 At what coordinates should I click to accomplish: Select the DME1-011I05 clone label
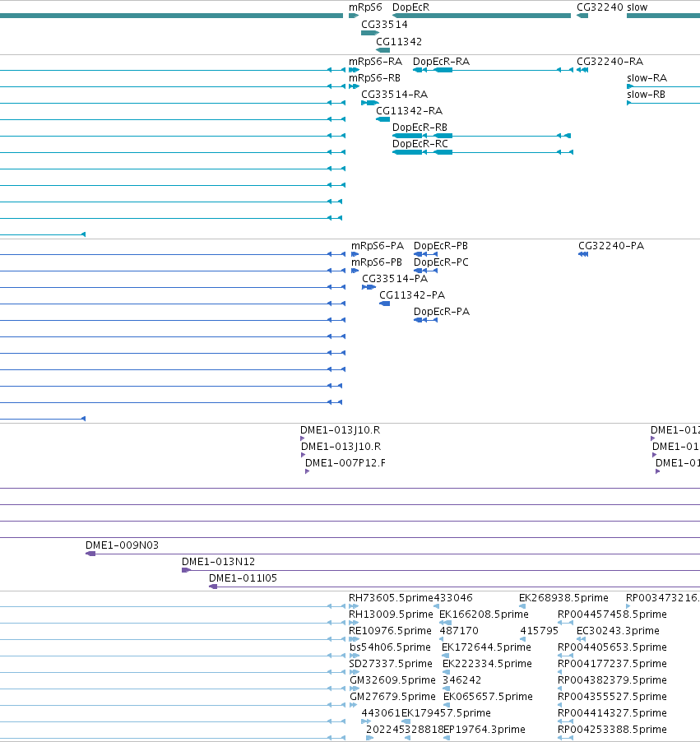click(243, 577)
